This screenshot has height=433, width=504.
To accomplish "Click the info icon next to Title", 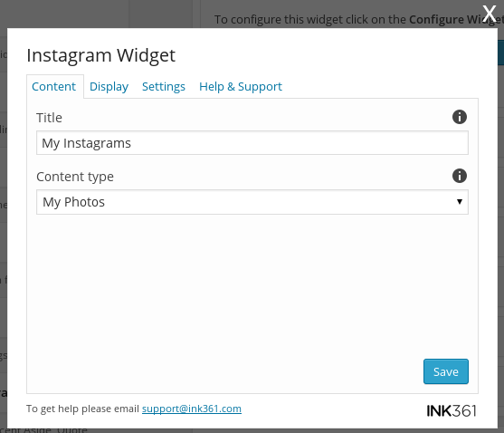I will point(460,117).
